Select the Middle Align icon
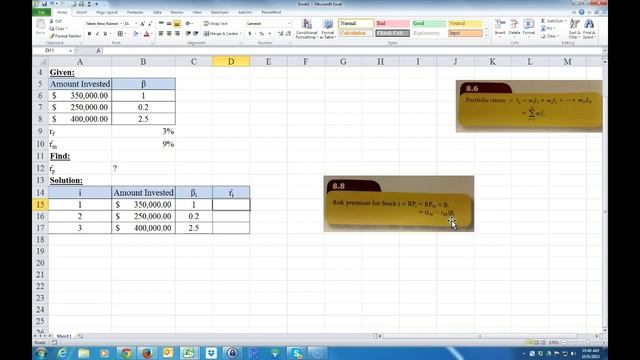Screen dimensions: 640x360 click(169, 24)
